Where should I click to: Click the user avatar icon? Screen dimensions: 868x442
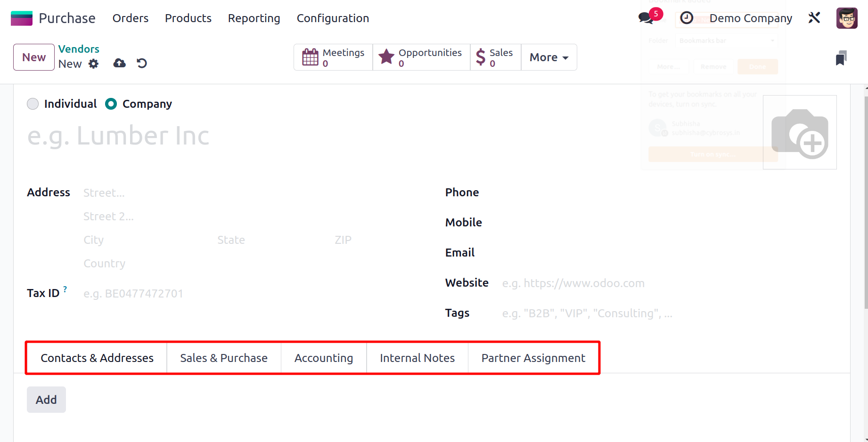click(846, 18)
